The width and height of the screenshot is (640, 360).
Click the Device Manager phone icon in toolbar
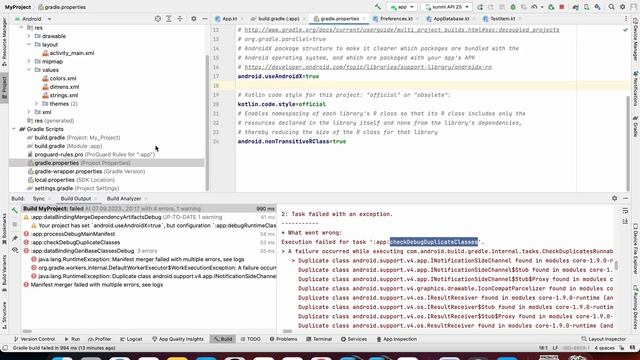click(587, 7)
